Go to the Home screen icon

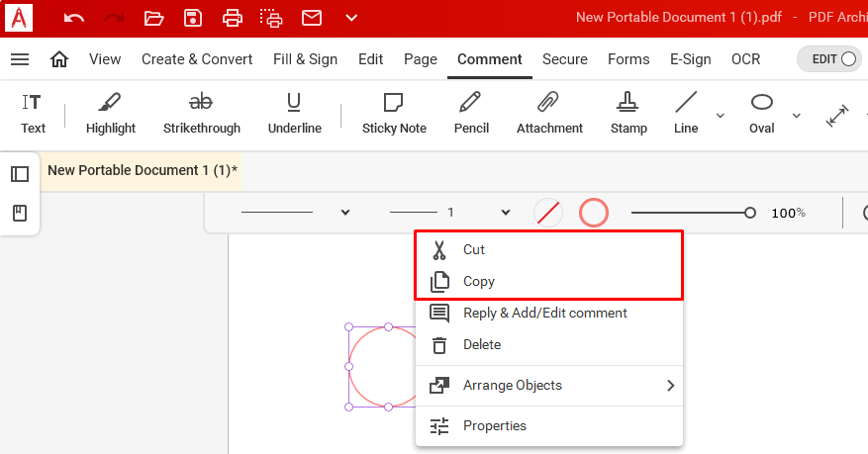[59, 59]
